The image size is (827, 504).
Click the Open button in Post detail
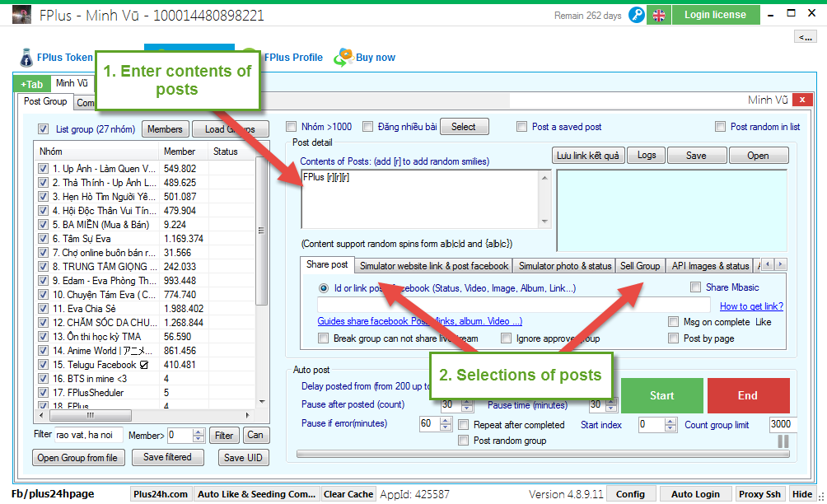758,156
